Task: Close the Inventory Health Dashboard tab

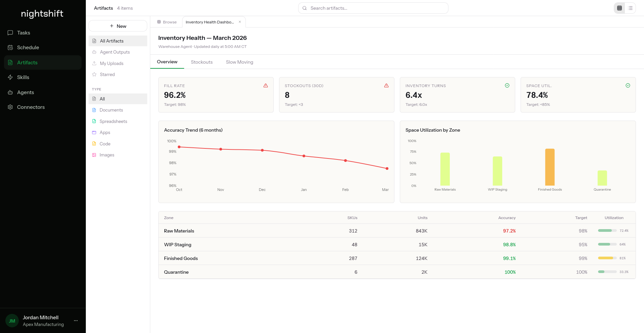Action: [x=240, y=22]
